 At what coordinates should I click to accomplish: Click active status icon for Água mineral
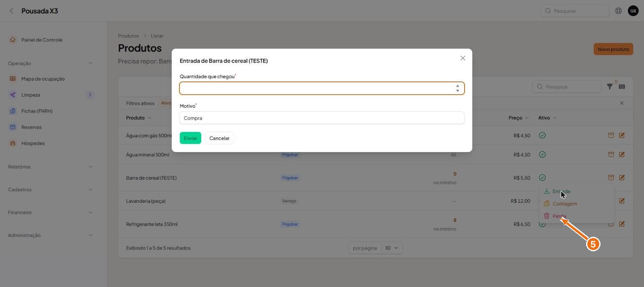542,155
